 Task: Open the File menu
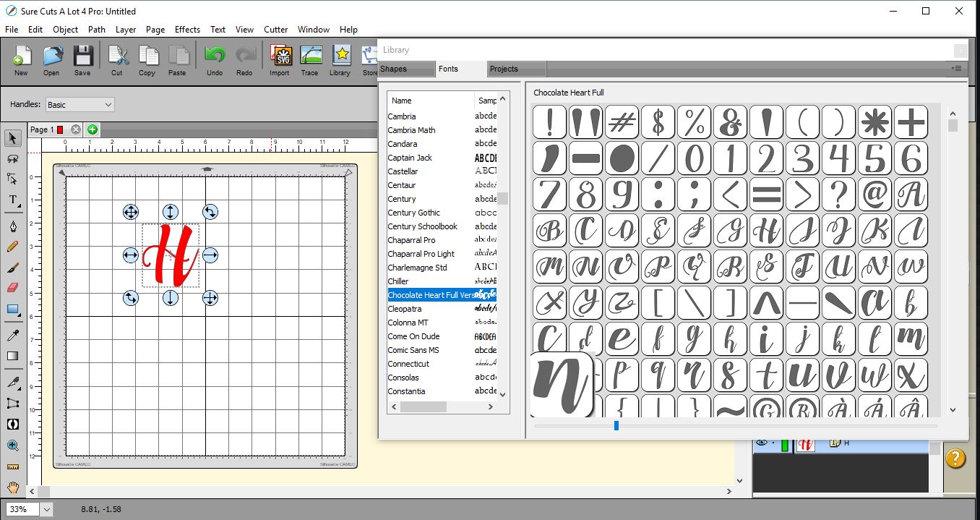(12, 30)
